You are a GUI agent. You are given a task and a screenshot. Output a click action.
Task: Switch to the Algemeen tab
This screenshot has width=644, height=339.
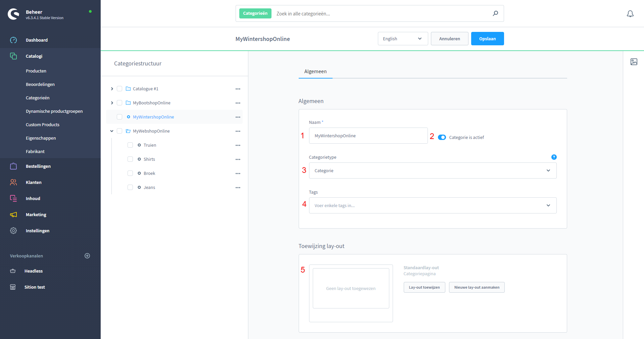pos(315,71)
